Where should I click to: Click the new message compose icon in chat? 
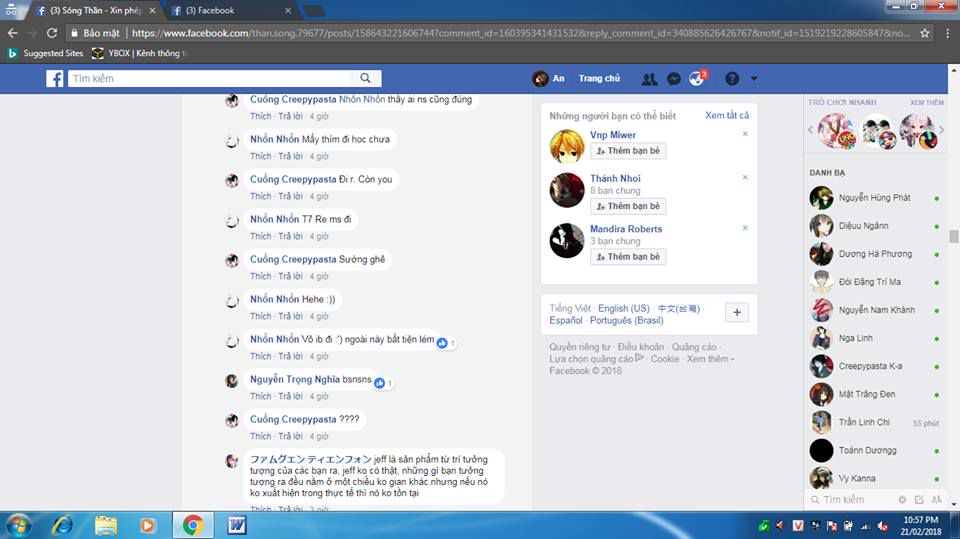click(920, 499)
